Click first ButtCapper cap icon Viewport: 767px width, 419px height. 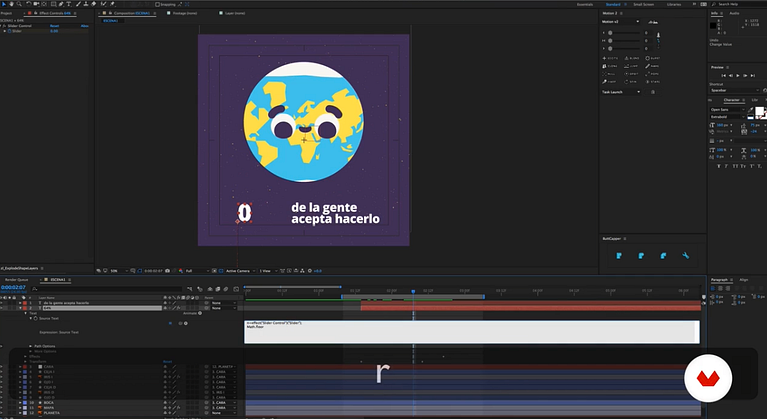point(619,256)
